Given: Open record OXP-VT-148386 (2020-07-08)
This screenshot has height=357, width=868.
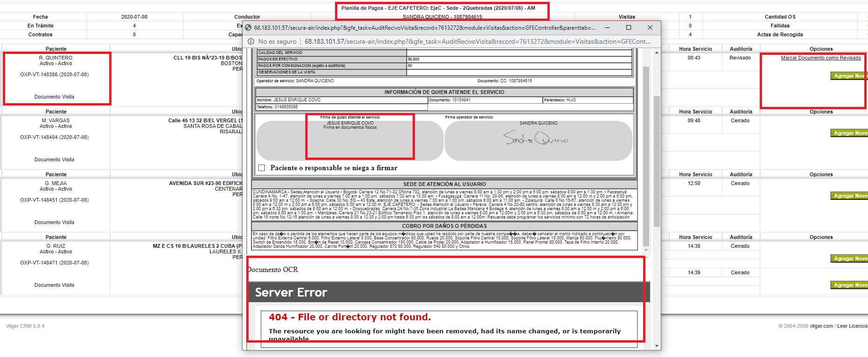Looking at the screenshot, I should click(x=54, y=74).
